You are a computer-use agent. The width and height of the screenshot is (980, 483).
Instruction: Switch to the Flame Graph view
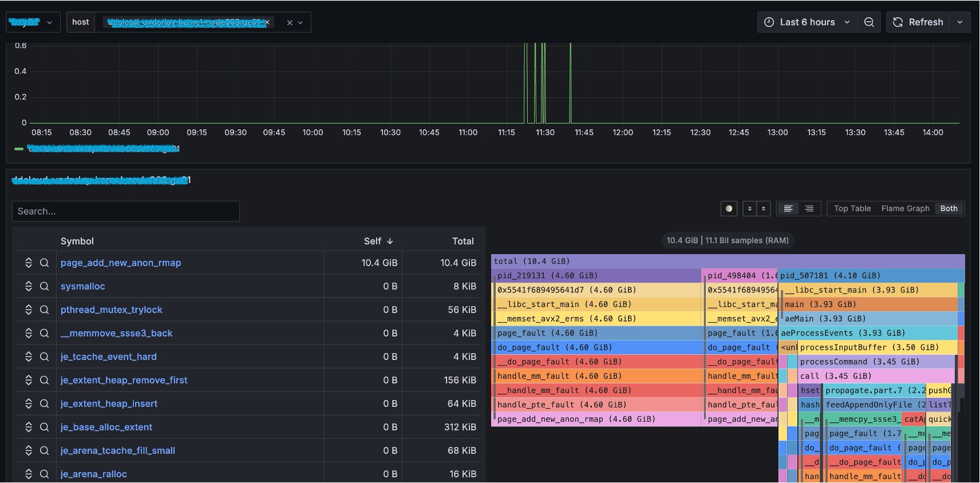pos(905,209)
